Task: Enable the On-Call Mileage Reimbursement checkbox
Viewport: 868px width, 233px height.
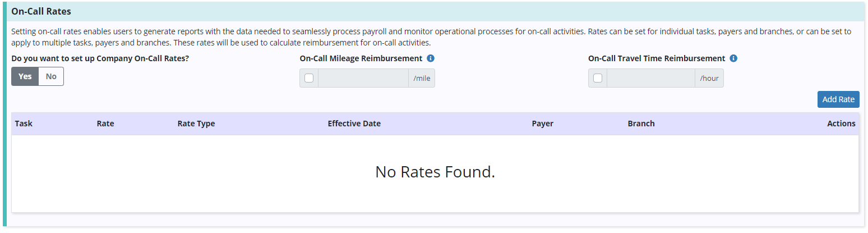Action: pyautogui.click(x=309, y=78)
